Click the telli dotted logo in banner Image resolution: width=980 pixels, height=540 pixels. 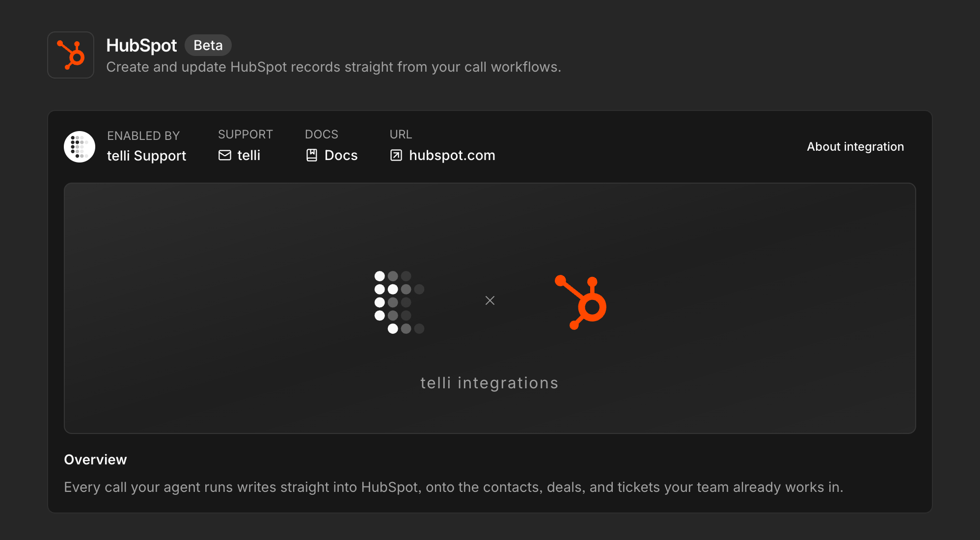(x=399, y=302)
